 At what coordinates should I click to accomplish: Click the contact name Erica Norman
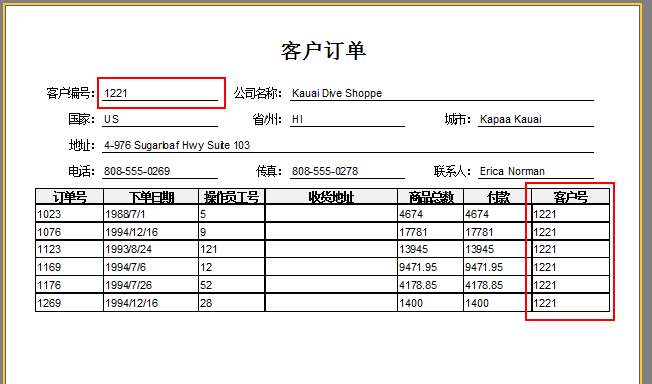[x=512, y=171]
